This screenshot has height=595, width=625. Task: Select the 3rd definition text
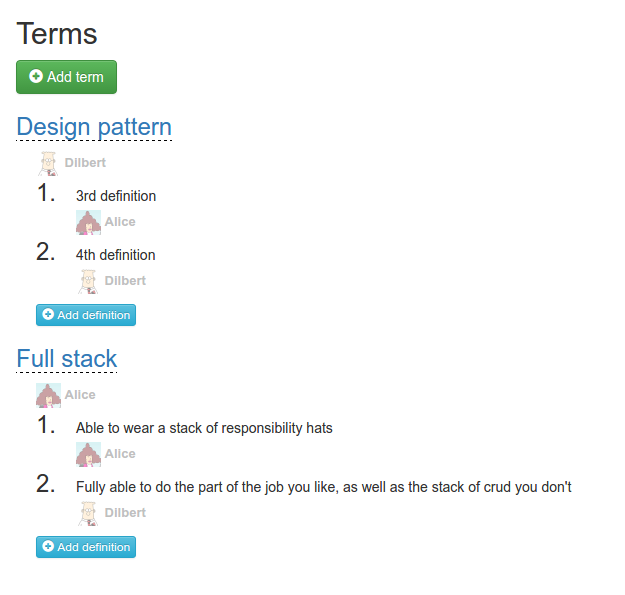[116, 196]
